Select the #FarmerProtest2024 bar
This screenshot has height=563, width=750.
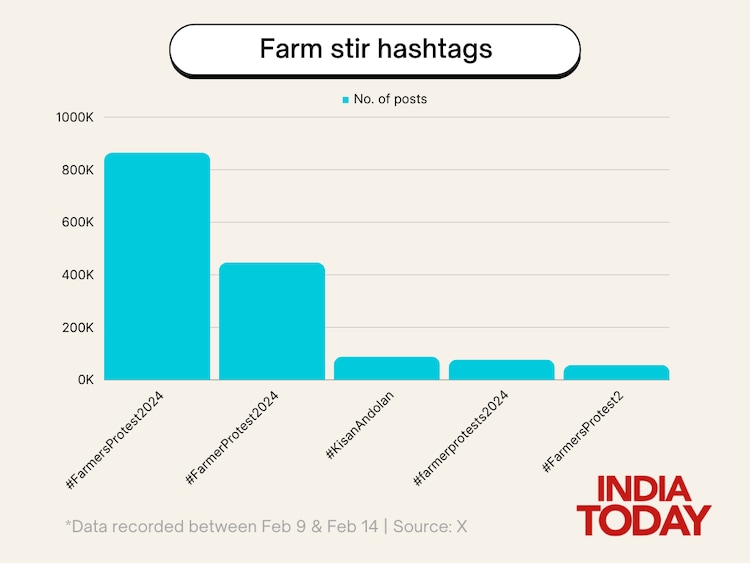click(x=272, y=321)
